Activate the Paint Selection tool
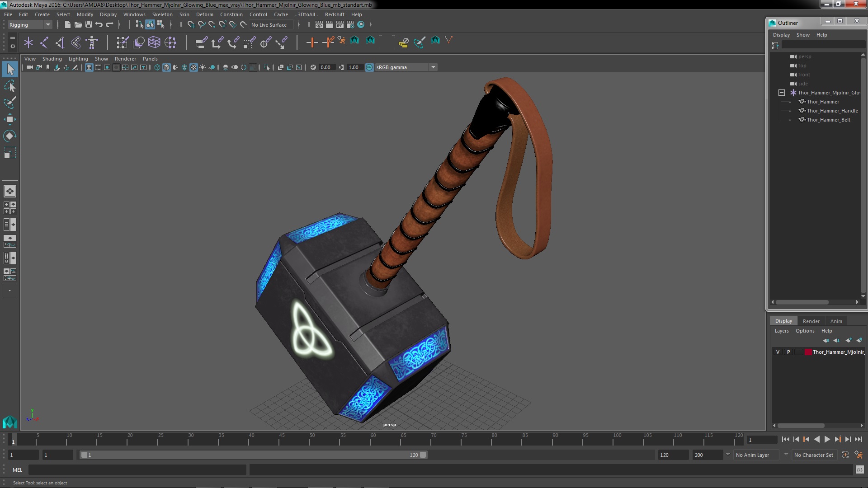This screenshot has height=488, width=868. tap(10, 103)
